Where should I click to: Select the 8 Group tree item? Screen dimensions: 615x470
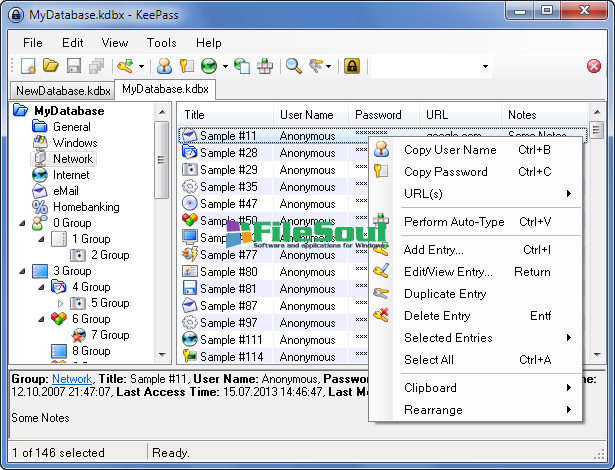(91, 351)
